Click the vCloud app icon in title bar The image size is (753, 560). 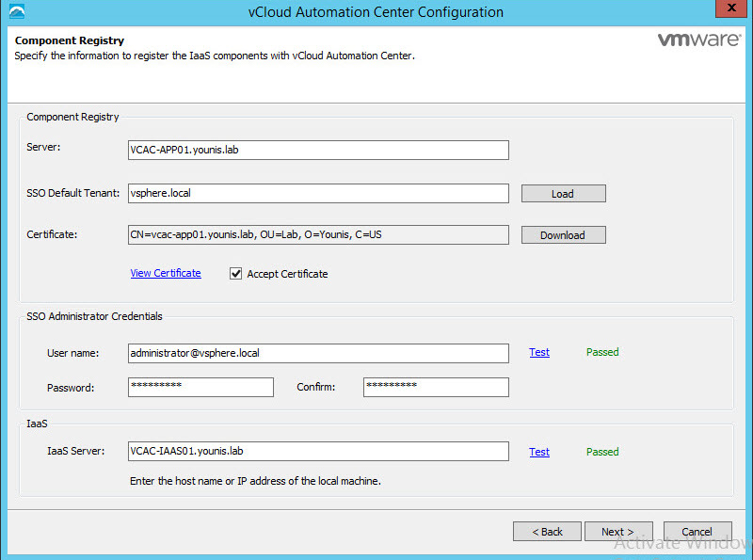tap(16, 12)
